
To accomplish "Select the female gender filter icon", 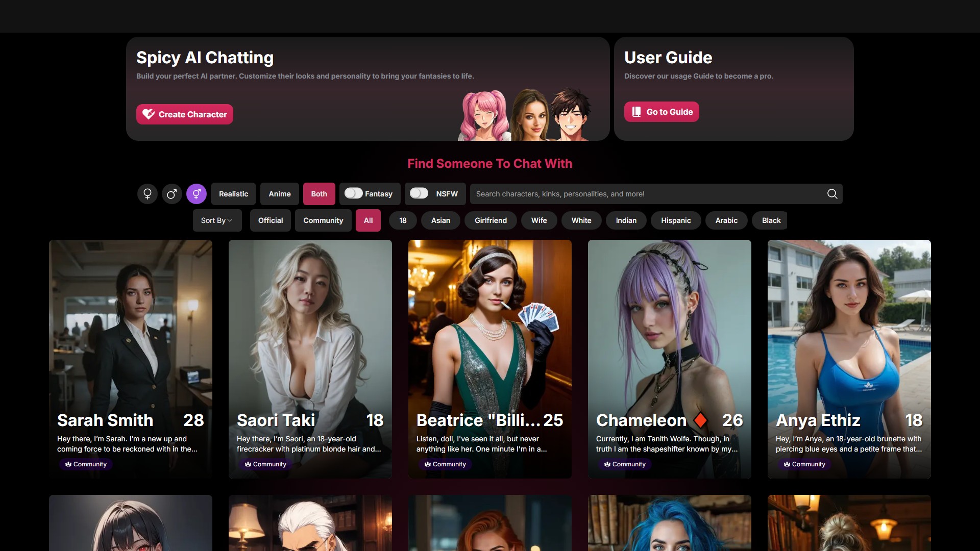I will pyautogui.click(x=147, y=194).
